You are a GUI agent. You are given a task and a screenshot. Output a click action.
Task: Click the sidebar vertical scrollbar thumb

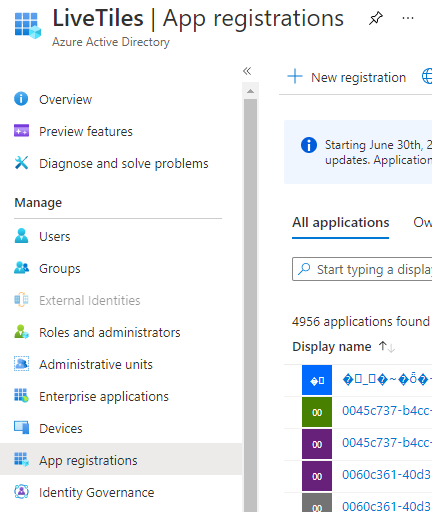(x=251, y=305)
